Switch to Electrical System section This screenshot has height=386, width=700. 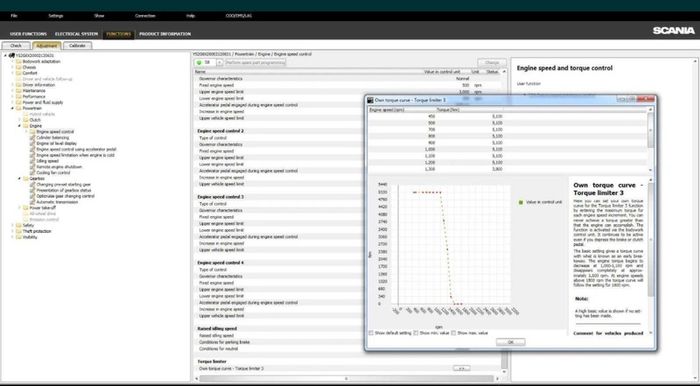point(76,34)
